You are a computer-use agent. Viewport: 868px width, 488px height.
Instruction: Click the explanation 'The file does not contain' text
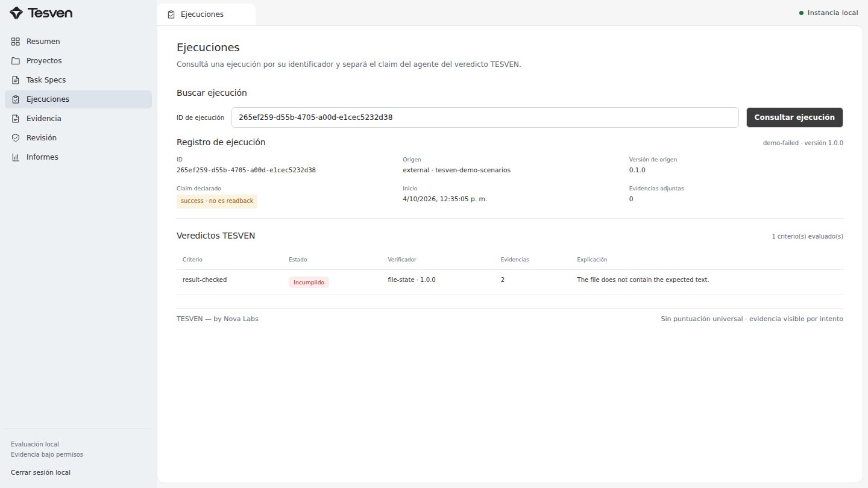[643, 280]
